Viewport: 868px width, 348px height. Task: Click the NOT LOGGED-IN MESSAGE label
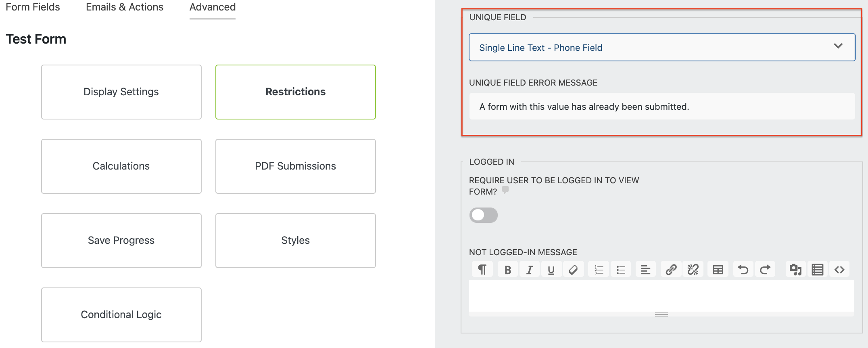coord(523,252)
